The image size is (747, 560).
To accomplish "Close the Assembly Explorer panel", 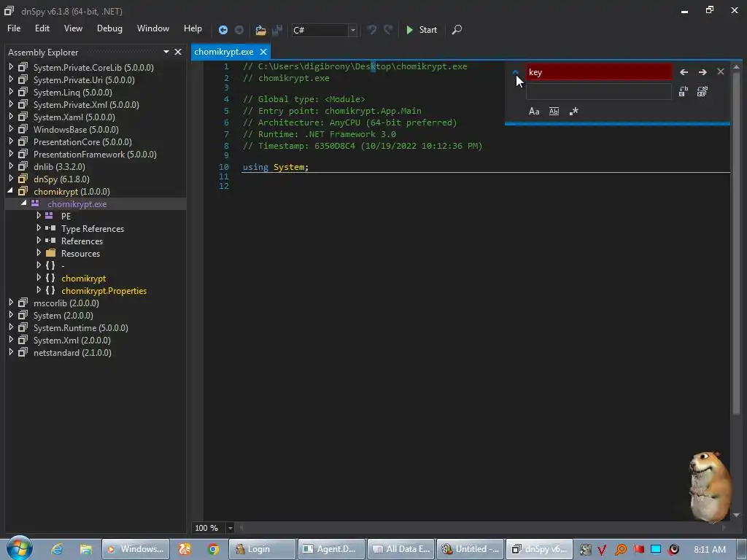I will pos(178,52).
